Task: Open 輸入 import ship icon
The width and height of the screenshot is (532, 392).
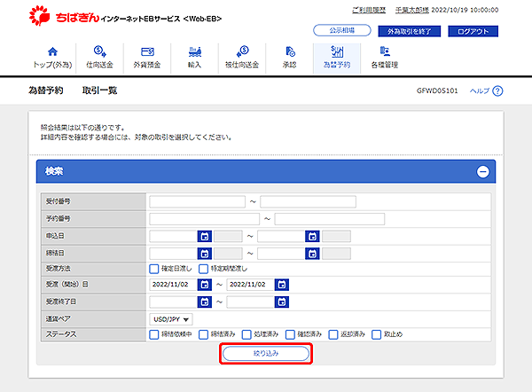Action: (x=195, y=51)
